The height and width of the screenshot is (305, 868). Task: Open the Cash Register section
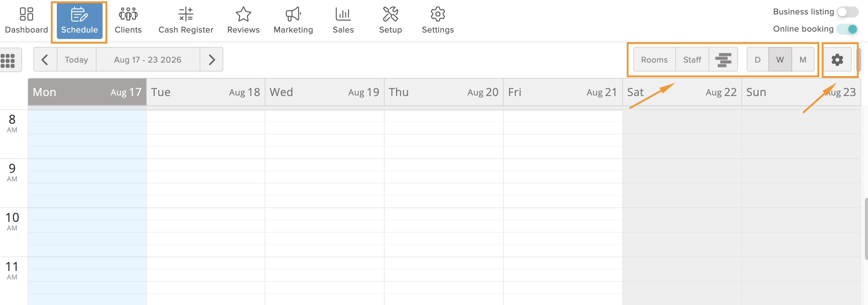(186, 21)
